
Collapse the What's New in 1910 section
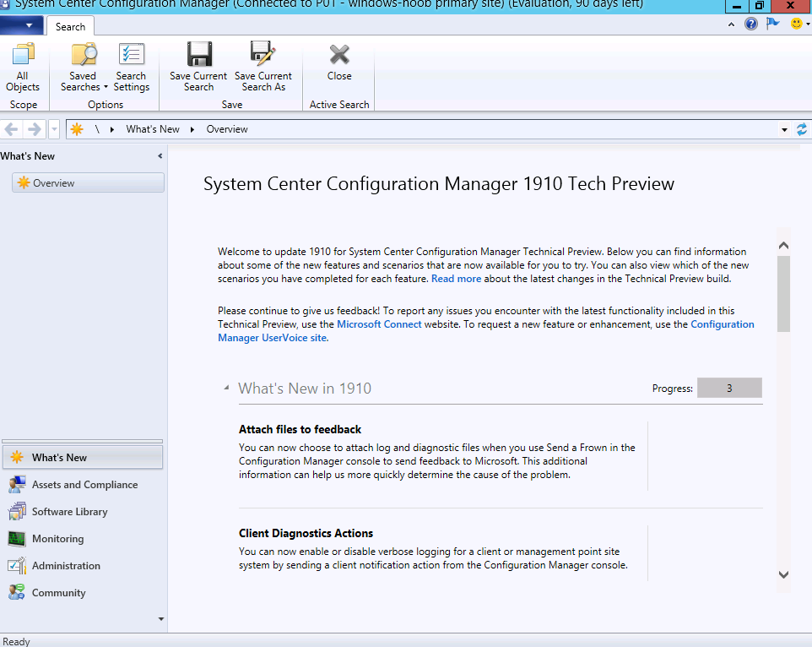(226, 388)
